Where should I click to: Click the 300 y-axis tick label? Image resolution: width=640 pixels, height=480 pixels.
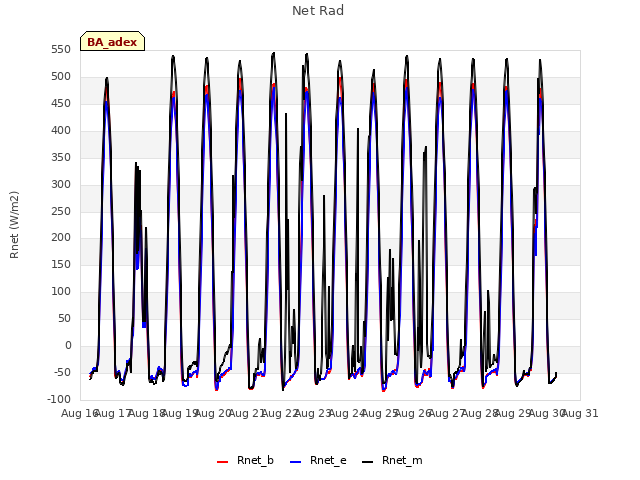[61, 184]
